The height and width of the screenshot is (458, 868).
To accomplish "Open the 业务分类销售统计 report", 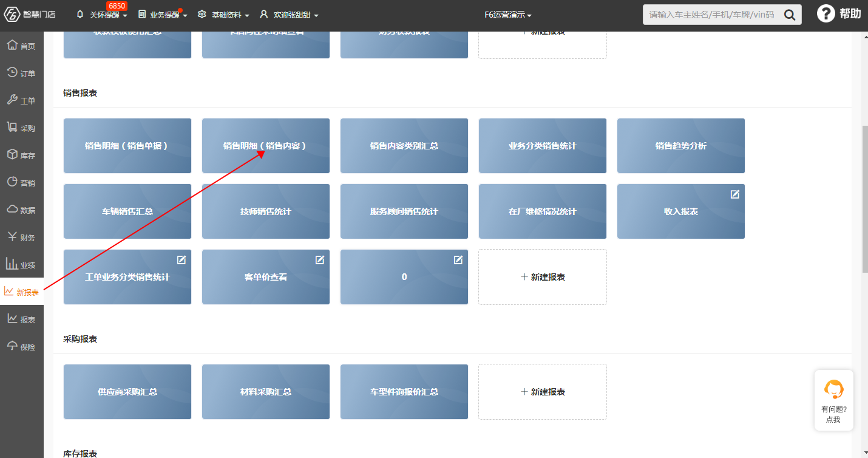I will click(543, 146).
